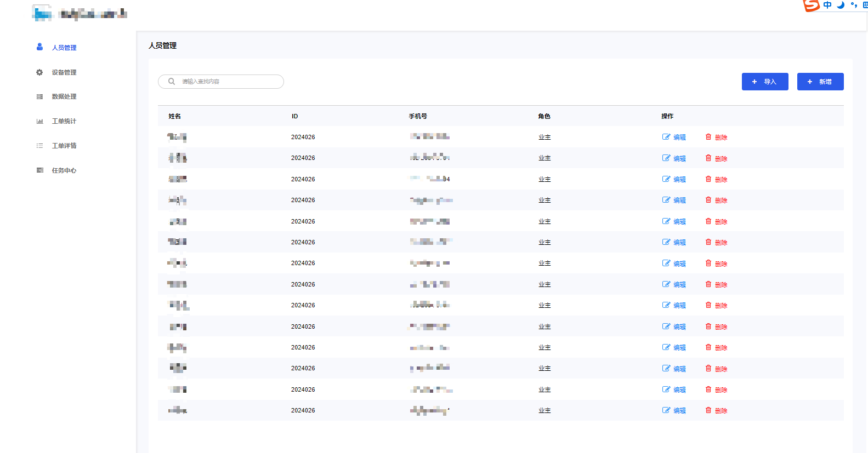Click the edit icon in the seventh row
The width and height of the screenshot is (868, 453).
pos(666,263)
